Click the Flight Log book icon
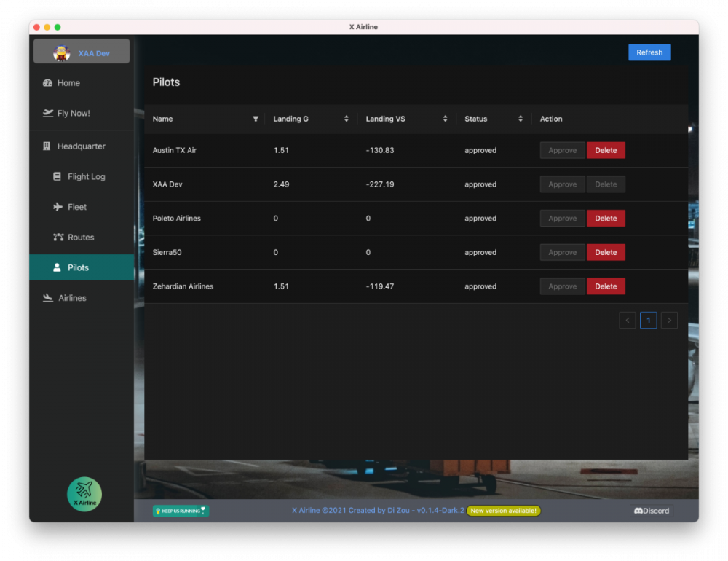 (x=58, y=176)
